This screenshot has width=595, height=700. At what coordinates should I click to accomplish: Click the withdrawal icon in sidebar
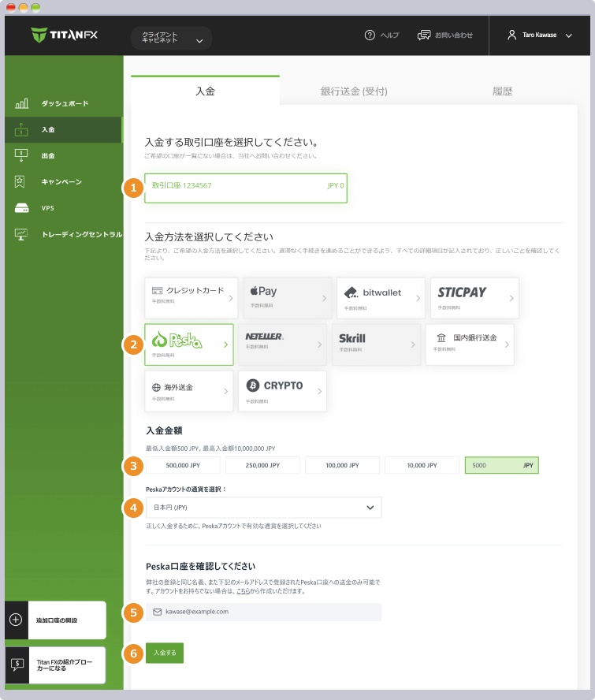click(x=21, y=155)
